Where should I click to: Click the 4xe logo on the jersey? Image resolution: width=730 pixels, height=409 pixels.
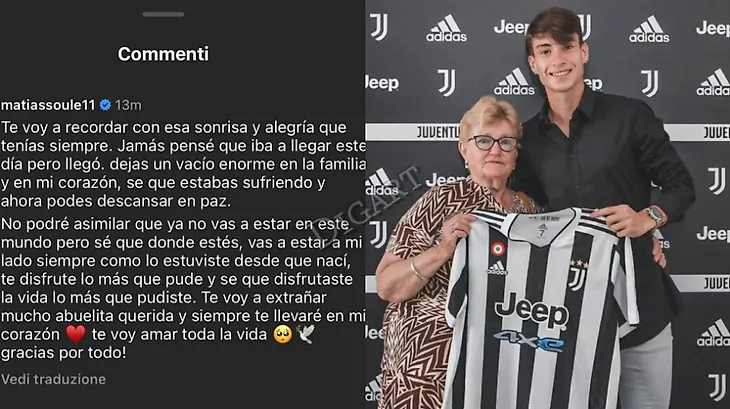(529, 341)
